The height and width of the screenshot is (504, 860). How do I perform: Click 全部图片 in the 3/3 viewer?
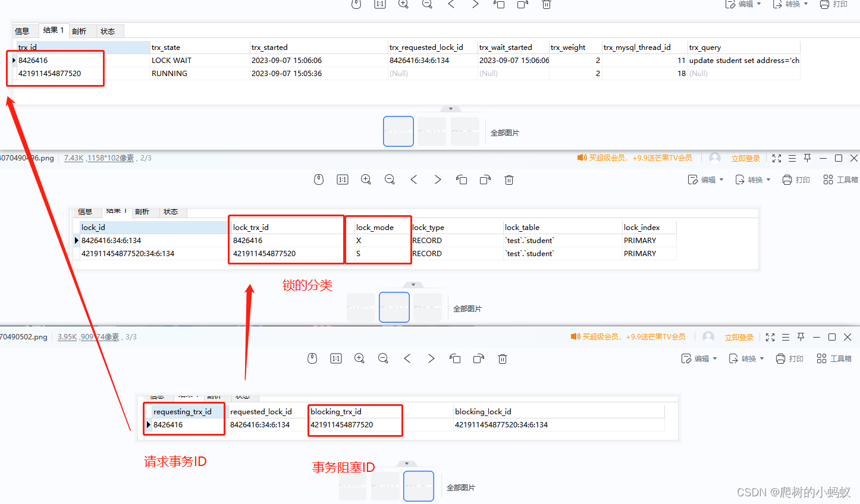point(461,487)
